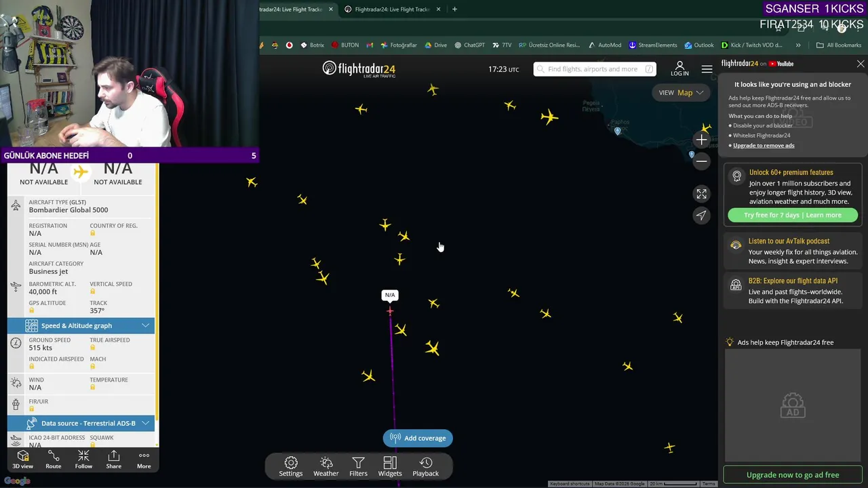Viewport: 868px width, 488px height.
Task: Open the StreamElements bookmark
Action: [652, 45]
